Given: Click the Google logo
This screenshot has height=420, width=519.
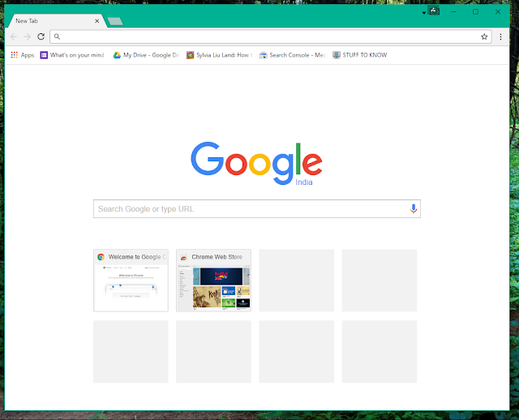Looking at the screenshot, I should (256, 164).
